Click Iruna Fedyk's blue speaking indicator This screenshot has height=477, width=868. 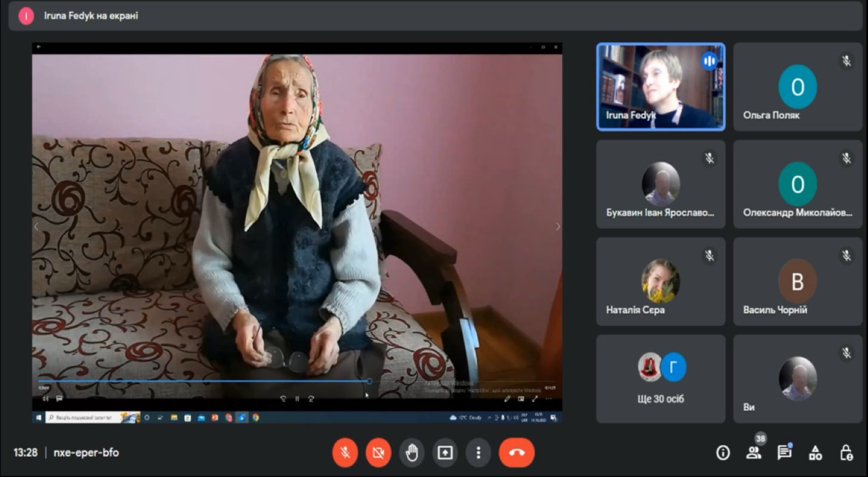click(709, 60)
